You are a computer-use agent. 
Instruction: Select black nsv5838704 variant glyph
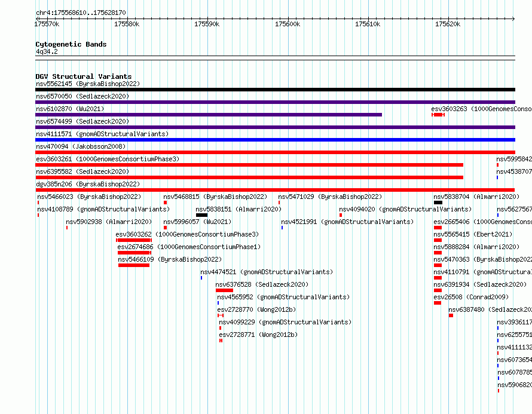point(438,203)
